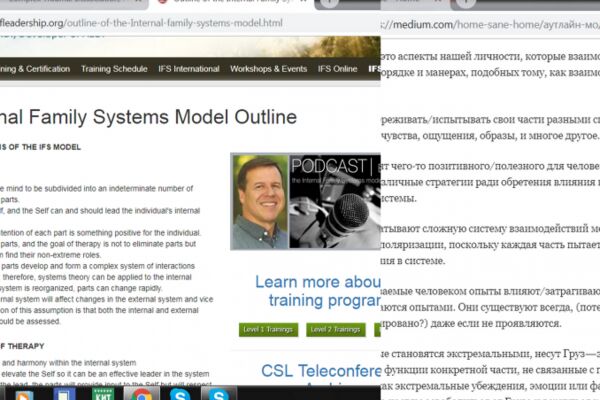
Task: Follow the Learn more about training programs link
Action: [x=318, y=291]
